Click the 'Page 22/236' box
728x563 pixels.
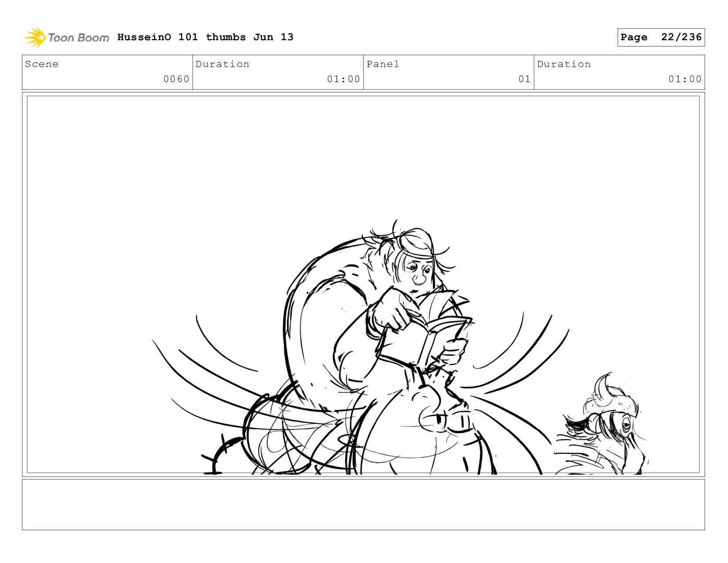(661, 37)
